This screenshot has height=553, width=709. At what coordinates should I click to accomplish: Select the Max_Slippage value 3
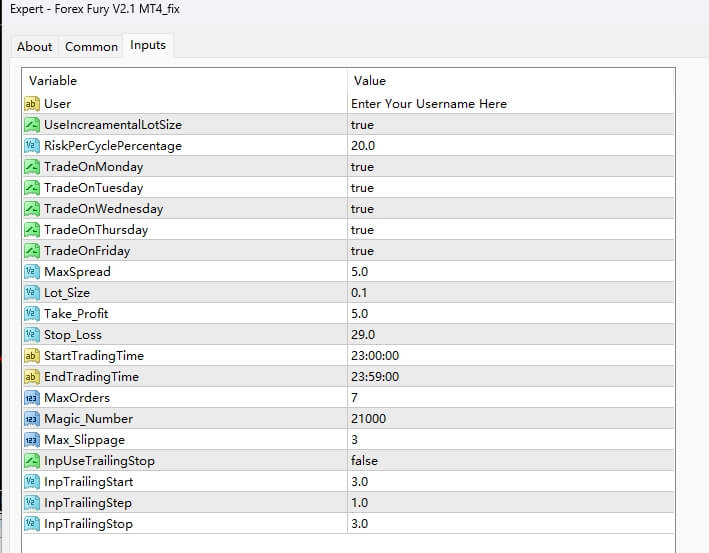(x=354, y=440)
